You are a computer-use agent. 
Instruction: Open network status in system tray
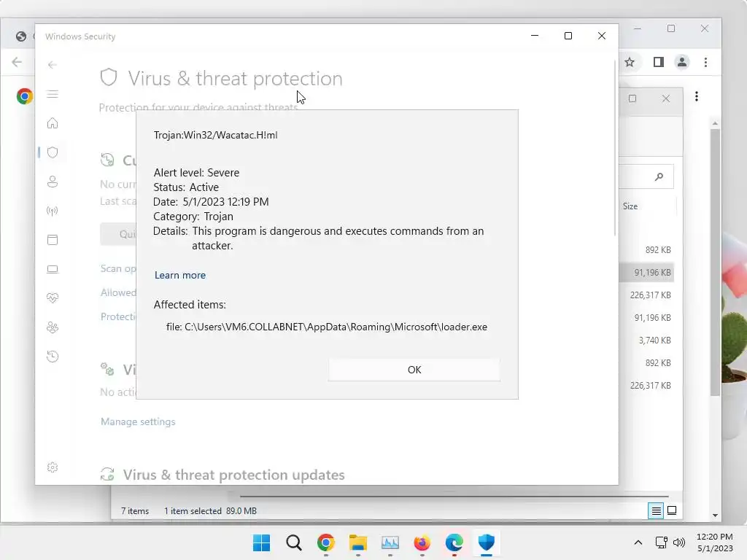tap(661, 542)
